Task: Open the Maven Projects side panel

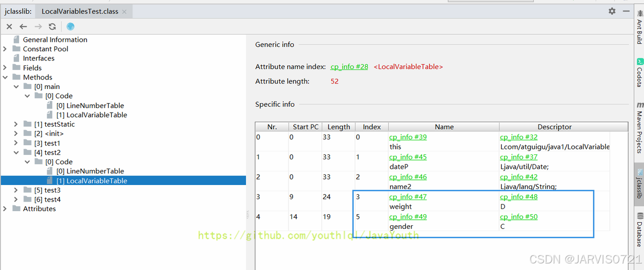Action: (639, 128)
